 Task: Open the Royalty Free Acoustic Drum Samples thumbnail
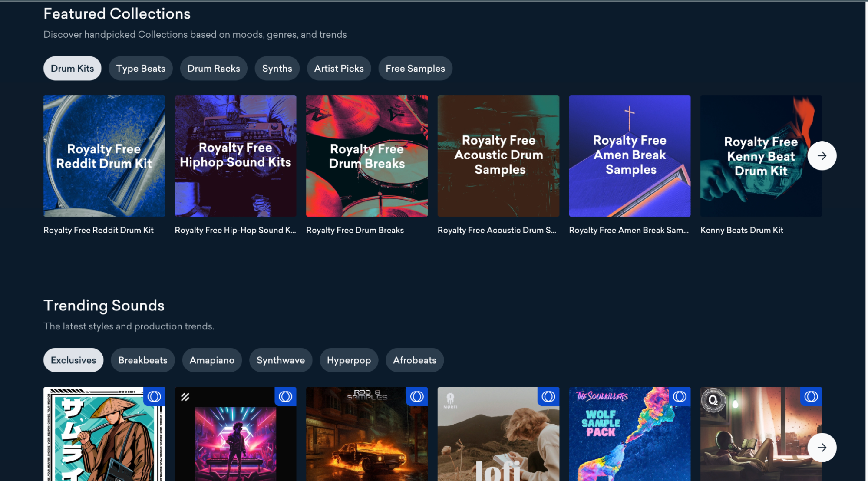[498, 155]
